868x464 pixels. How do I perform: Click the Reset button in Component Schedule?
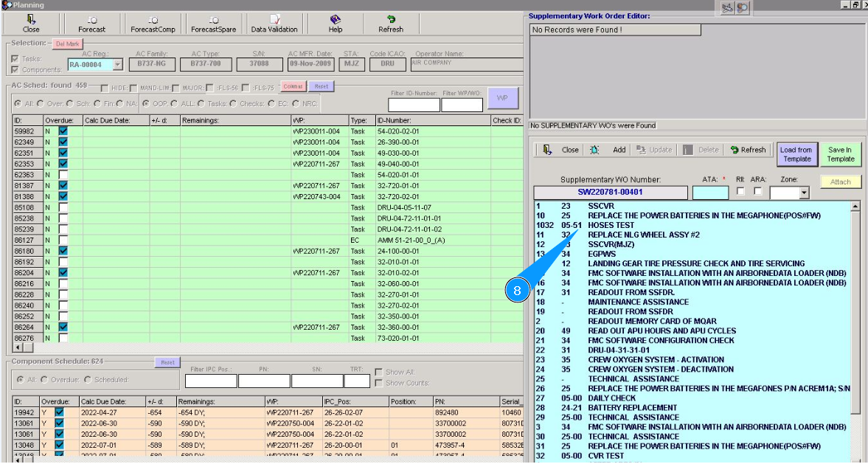point(167,362)
